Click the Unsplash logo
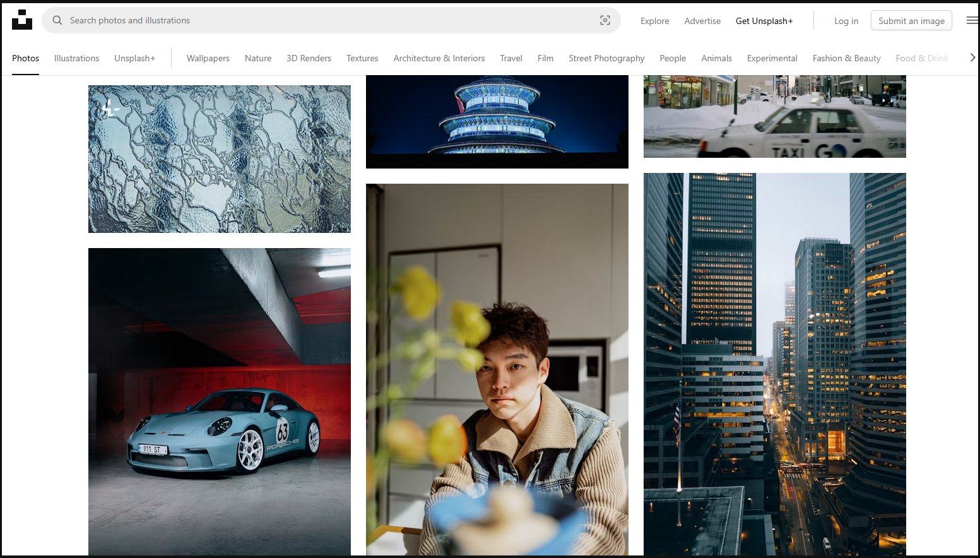This screenshot has height=558, width=980. (22, 20)
